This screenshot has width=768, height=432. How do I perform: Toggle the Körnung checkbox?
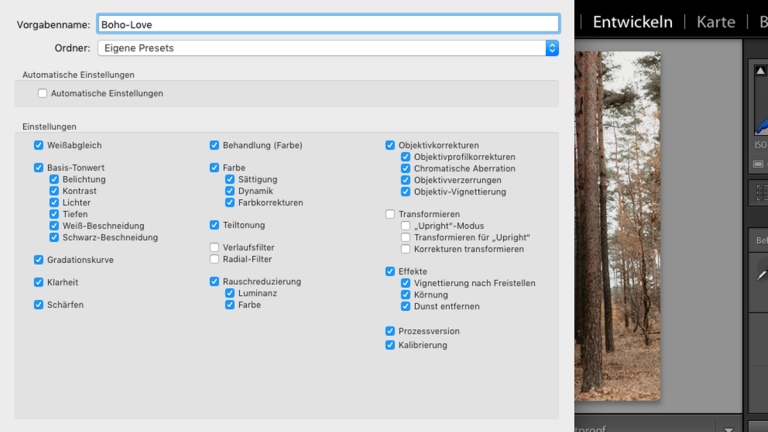[406, 295]
